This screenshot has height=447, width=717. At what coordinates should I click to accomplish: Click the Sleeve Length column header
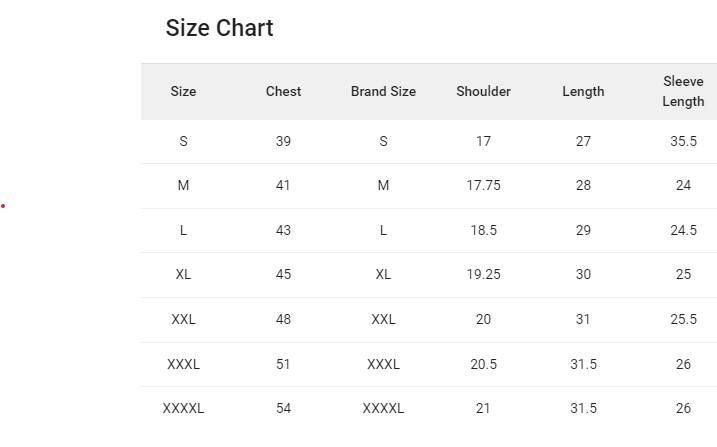(683, 91)
